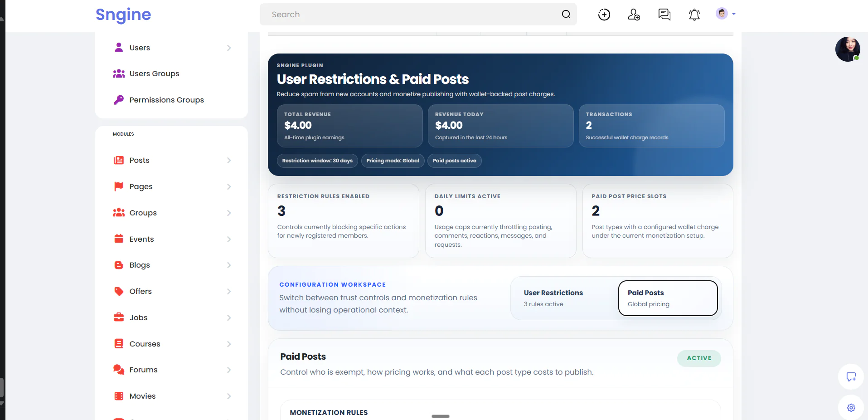Click the Posts newspaper icon
The height and width of the screenshot is (420, 868).
click(x=119, y=160)
